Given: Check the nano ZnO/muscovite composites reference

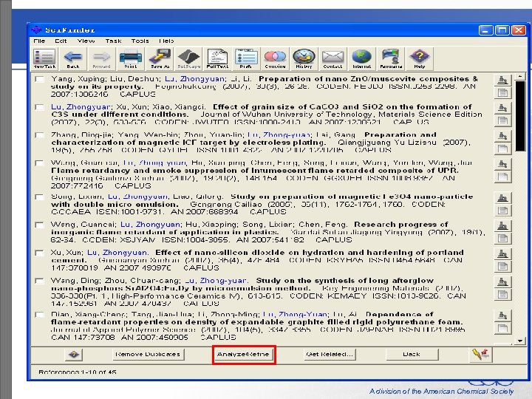Looking at the screenshot, I should [40, 79].
